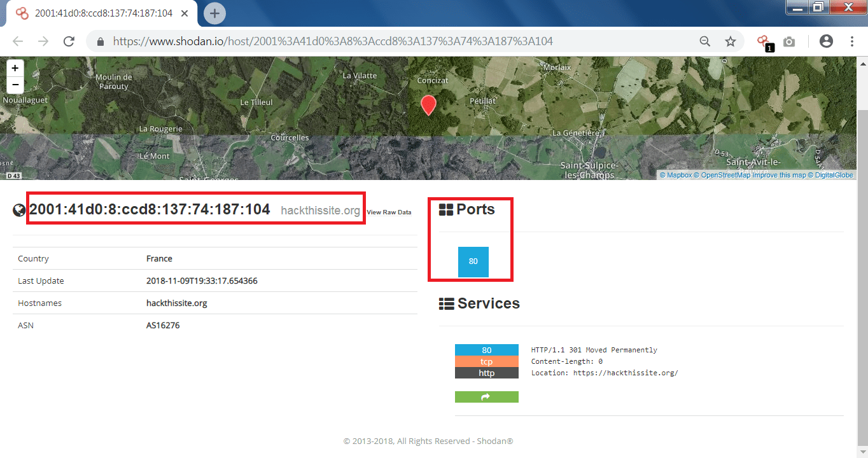Minimize the Chrome window
868x458 pixels.
point(797,6)
